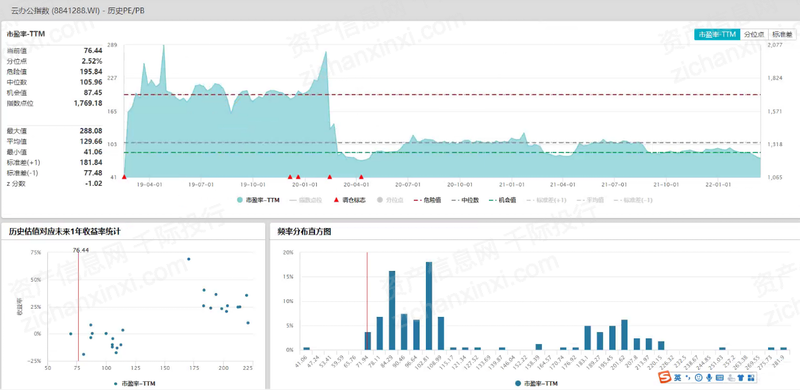Open Sogou skin shirt icon

(741, 378)
